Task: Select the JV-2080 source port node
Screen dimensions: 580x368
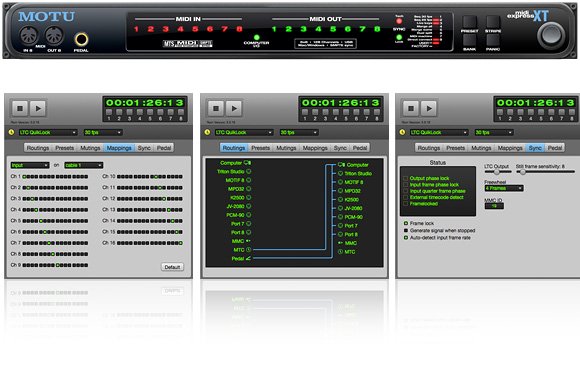Action: [249, 206]
